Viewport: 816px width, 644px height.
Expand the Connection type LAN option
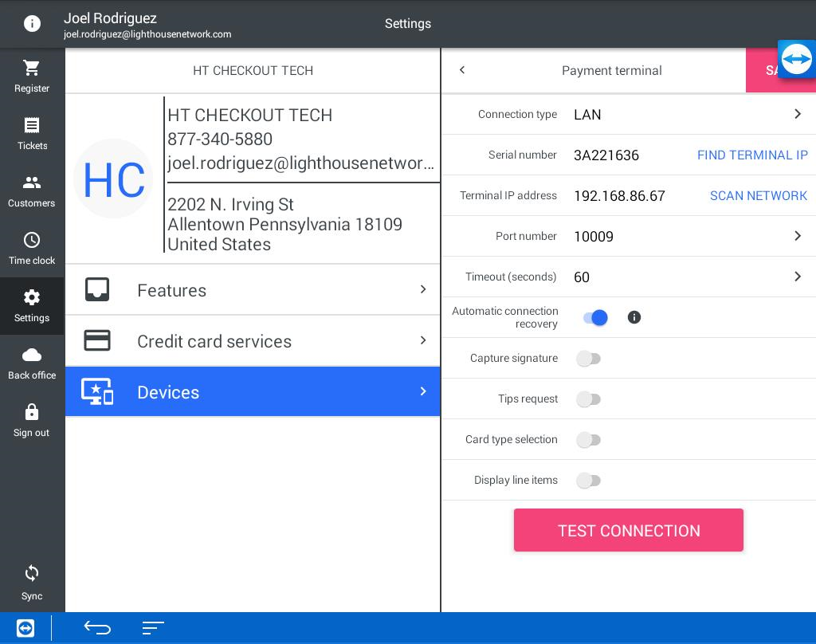[x=797, y=115]
